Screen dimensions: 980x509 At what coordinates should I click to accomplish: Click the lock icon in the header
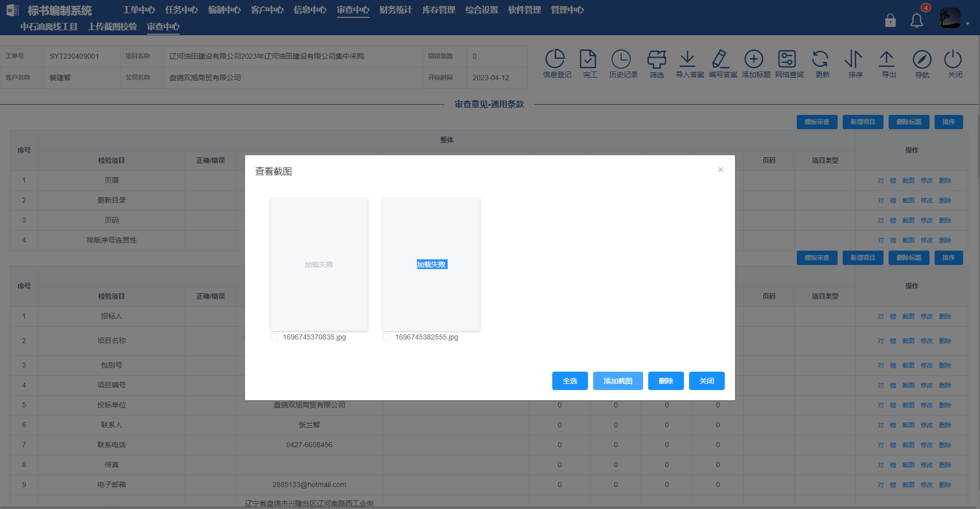pos(890,20)
